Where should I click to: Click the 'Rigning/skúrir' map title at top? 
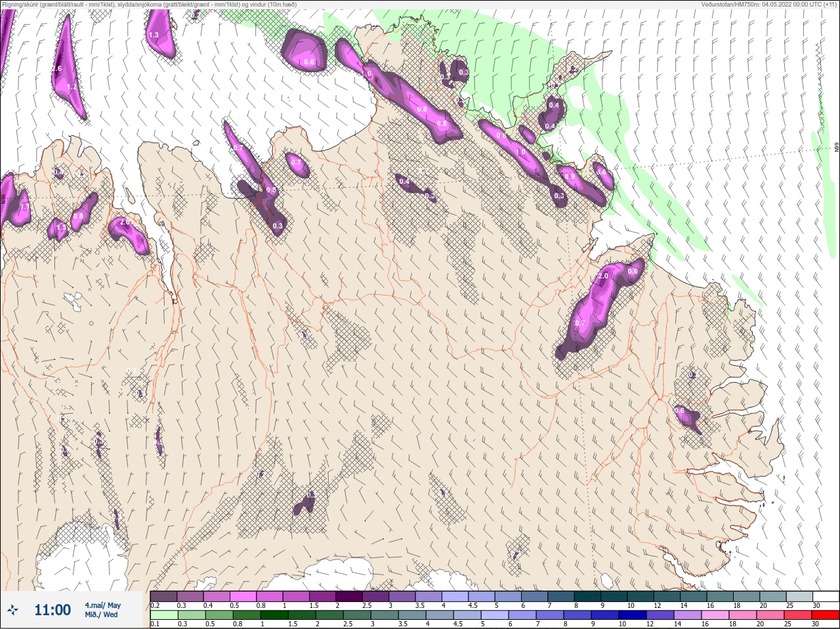click(149, 4)
